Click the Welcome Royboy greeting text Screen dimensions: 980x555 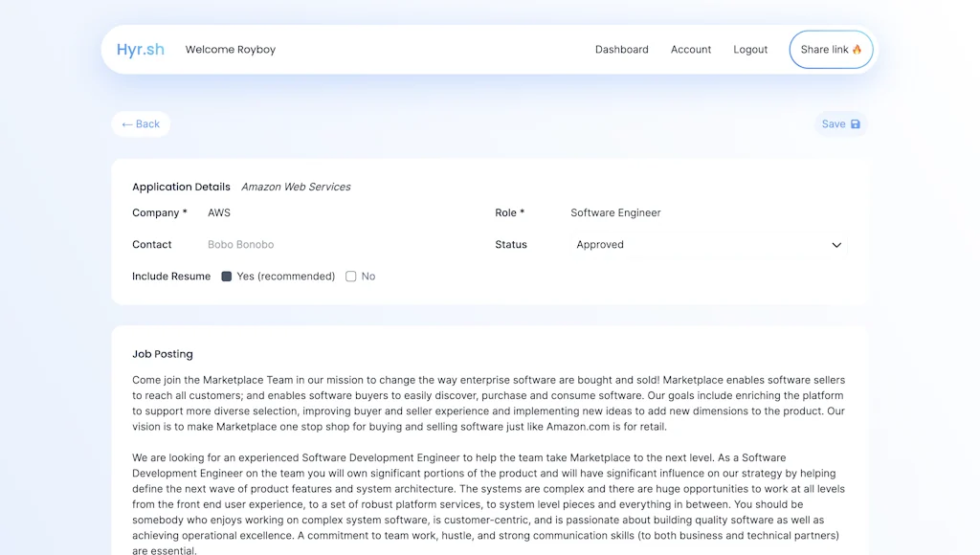click(231, 50)
